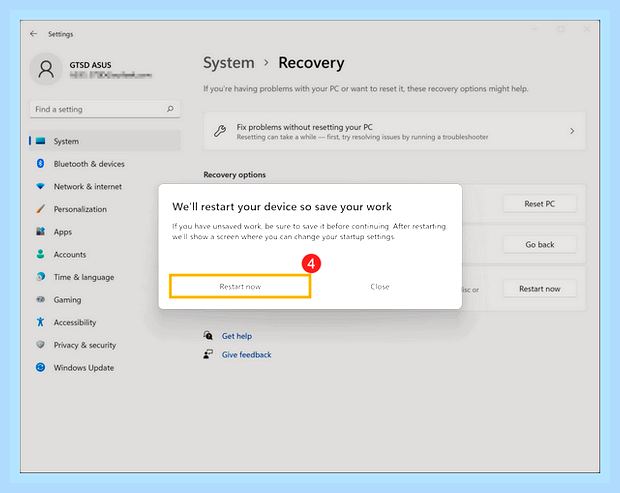620x493 pixels.
Task: Click the Windows Update sync icon
Action: tap(40, 367)
